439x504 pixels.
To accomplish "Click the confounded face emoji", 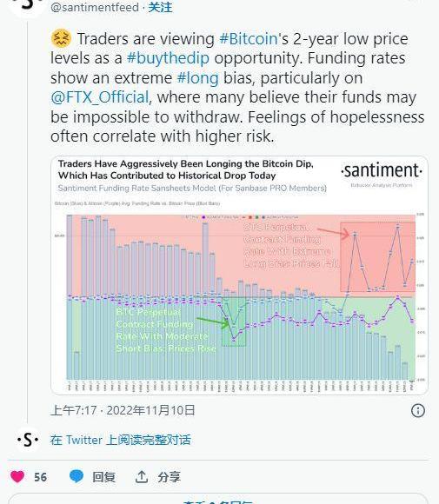I will (61, 39).
